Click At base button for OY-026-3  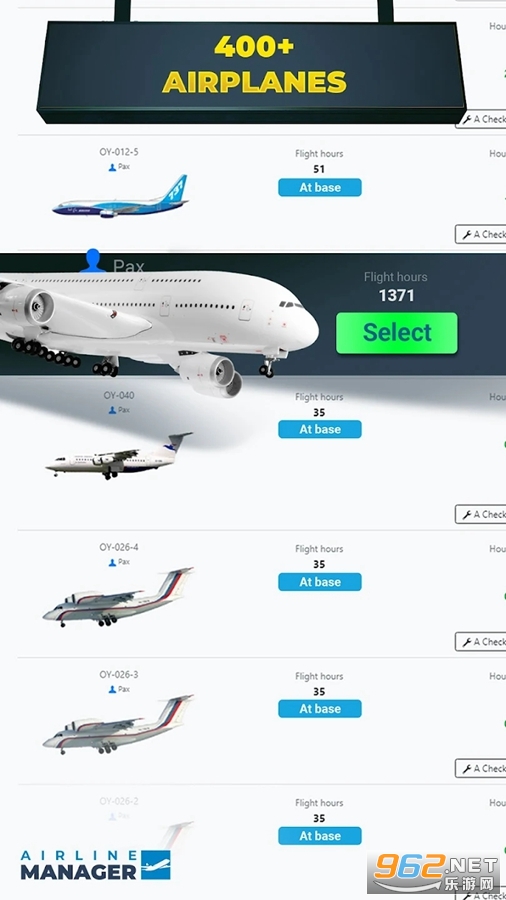(320, 708)
